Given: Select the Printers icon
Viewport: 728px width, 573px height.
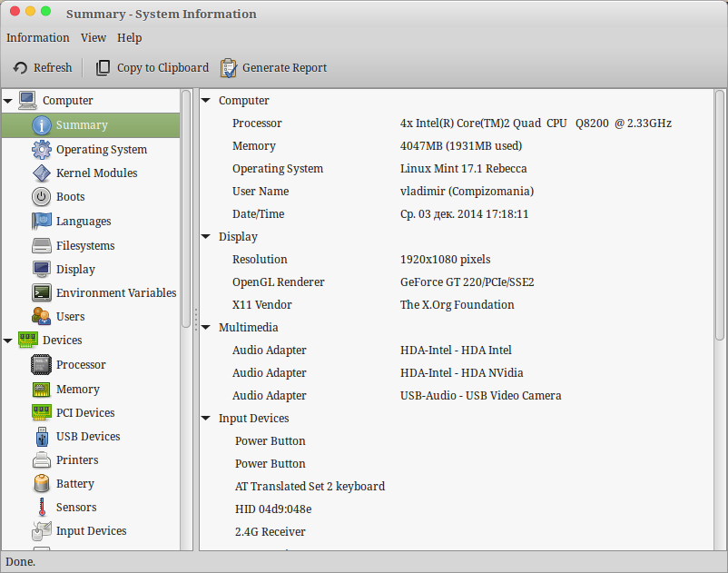Looking at the screenshot, I should click(x=42, y=460).
